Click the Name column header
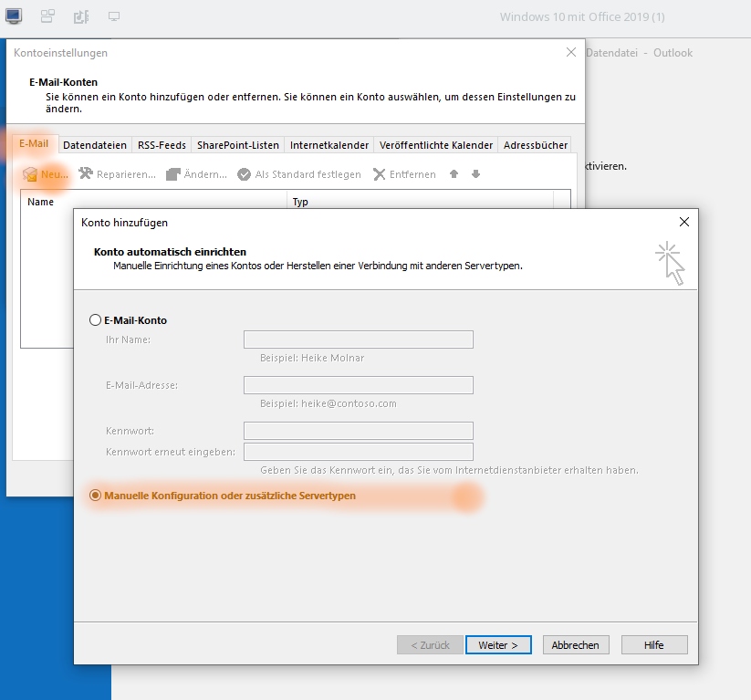Image resolution: width=751 pixels, height=700 pixels. click(x=41, y=202)
